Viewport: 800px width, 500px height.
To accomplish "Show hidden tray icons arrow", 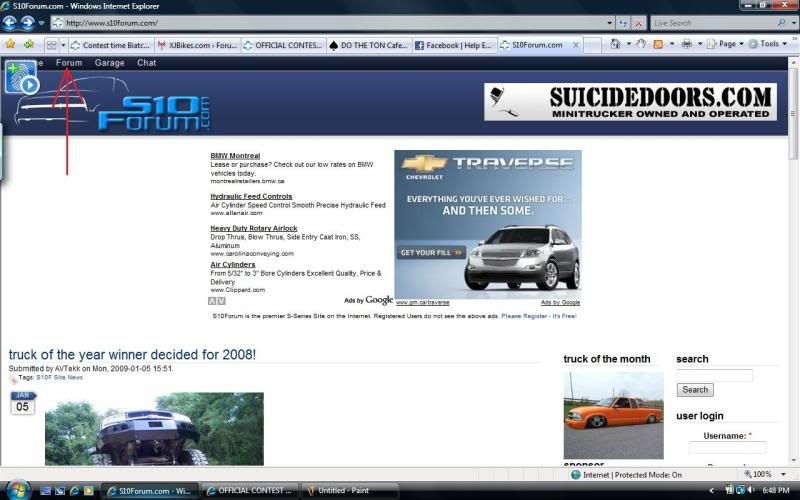I will point(712,491).
